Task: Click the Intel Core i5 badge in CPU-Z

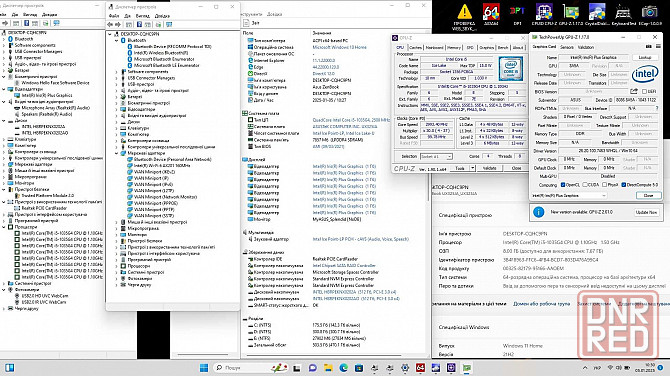Action: tap(510, 68)
